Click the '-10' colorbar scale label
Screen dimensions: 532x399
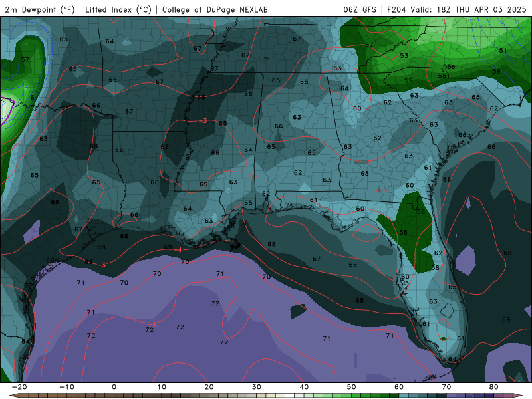coord(66,387)
